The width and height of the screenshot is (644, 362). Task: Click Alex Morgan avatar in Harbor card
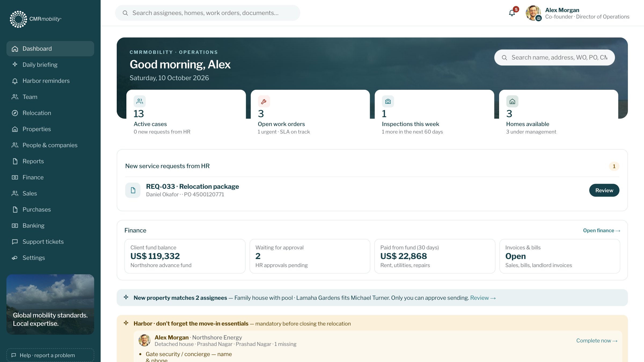tap(144, 340)
